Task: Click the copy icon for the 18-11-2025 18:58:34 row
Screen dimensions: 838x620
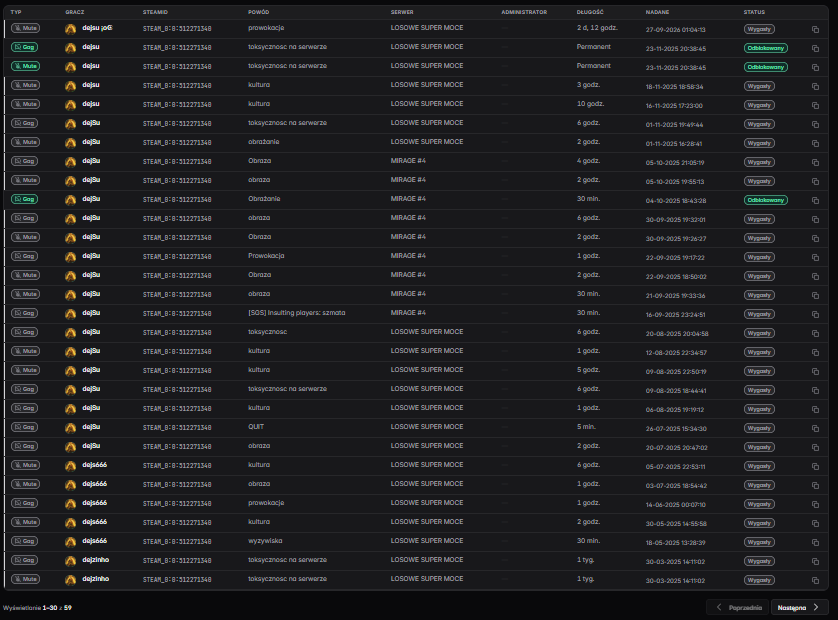Action: tap(815, 86)
